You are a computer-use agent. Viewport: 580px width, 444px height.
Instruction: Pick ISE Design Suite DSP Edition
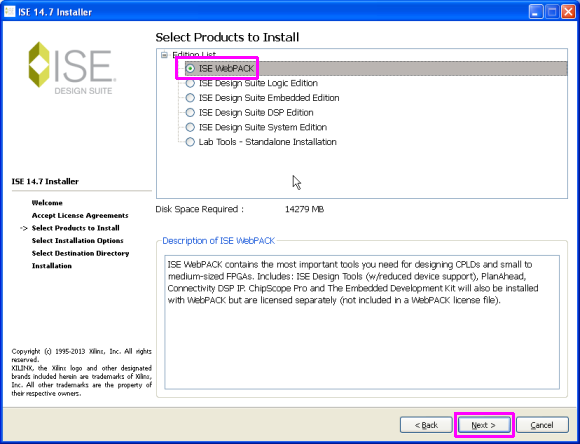190,112
